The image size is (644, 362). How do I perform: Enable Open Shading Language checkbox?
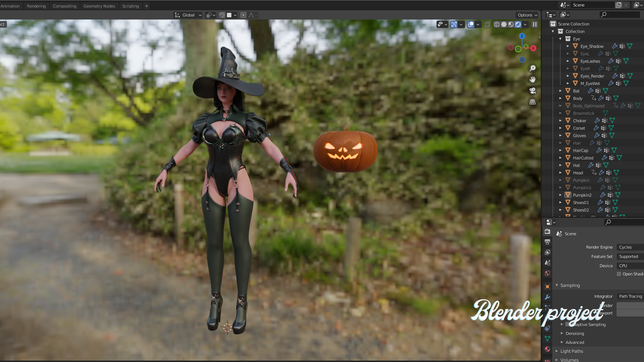pyautogui.click(x=619, y=274)
